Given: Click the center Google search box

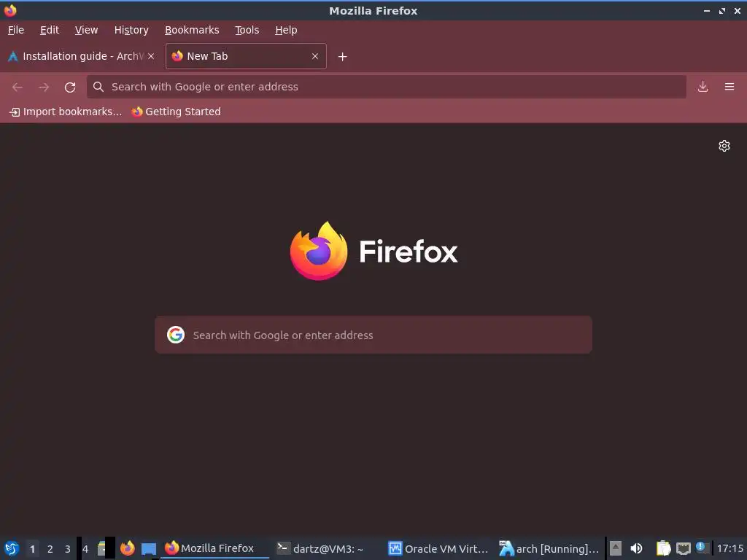Looking at the screenshot, I should [373, 335].
